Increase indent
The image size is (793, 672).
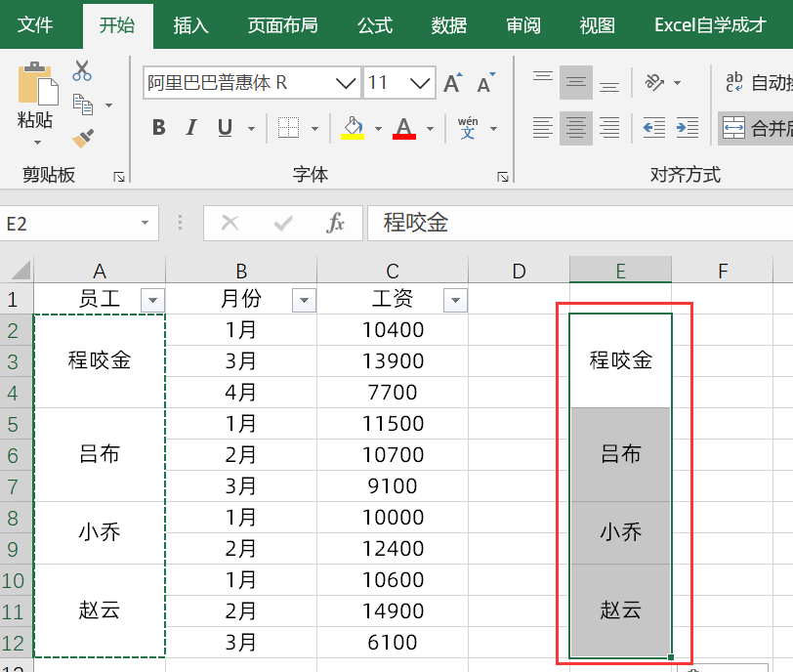688,127
